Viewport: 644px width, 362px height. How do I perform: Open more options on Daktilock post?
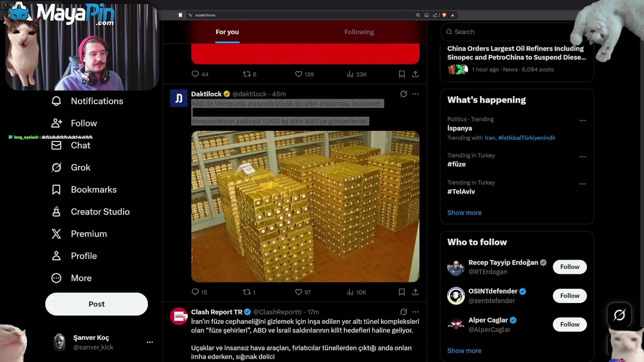(x=415, y=94)
